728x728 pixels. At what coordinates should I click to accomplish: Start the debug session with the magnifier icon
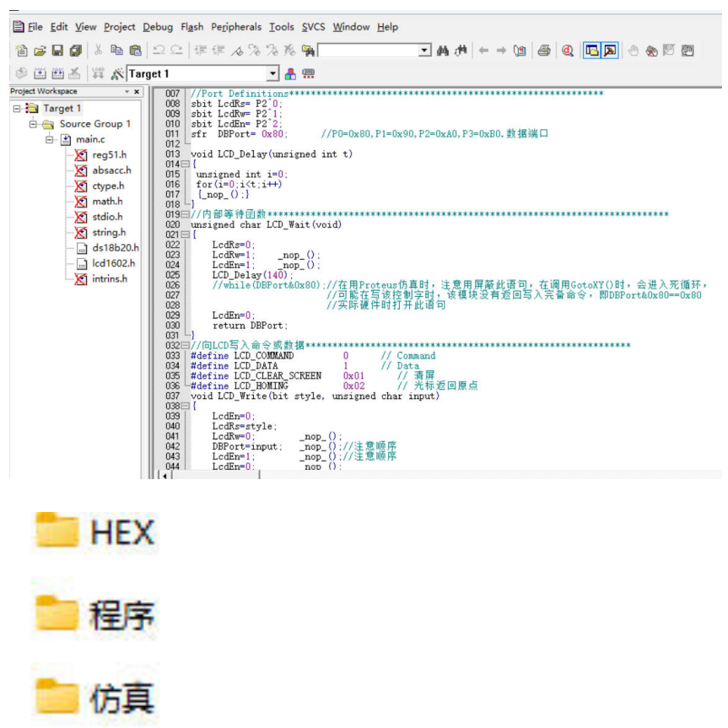pyautogui.click(x=568, y=51)
